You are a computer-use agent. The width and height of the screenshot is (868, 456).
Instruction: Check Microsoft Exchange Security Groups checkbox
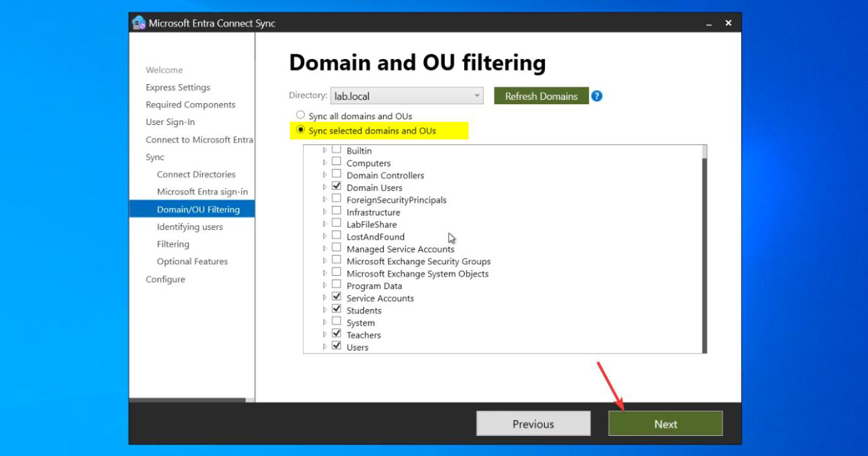pyautogui.click(x=336, y=260)
